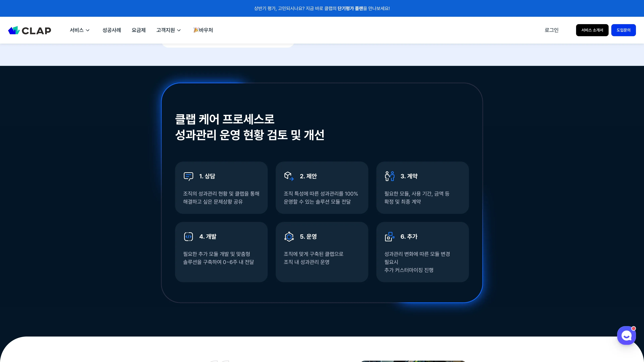The image size is (644, 362).
Task: Expand the 서비스 dropdown menu
Action: [x=79, y=30]
